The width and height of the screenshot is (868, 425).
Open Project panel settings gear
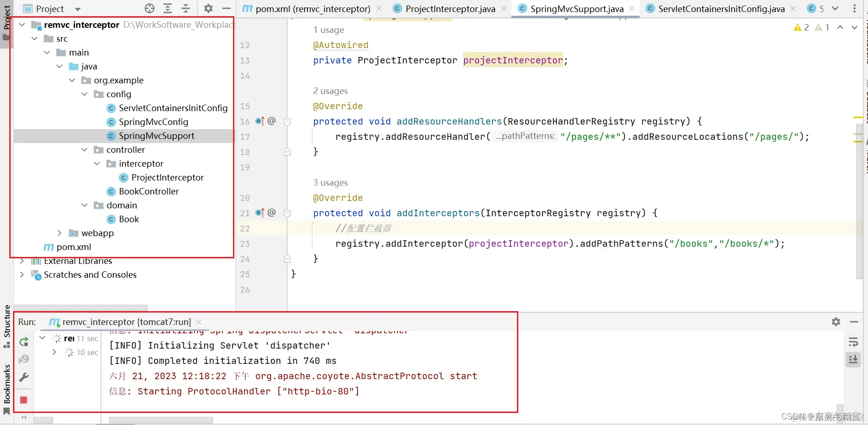point(208,8)
